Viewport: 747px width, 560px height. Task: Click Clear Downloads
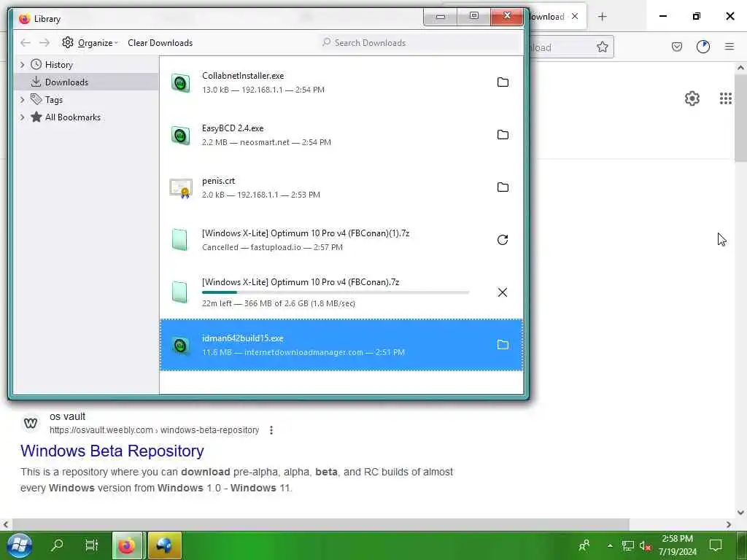tap(160, 43)
